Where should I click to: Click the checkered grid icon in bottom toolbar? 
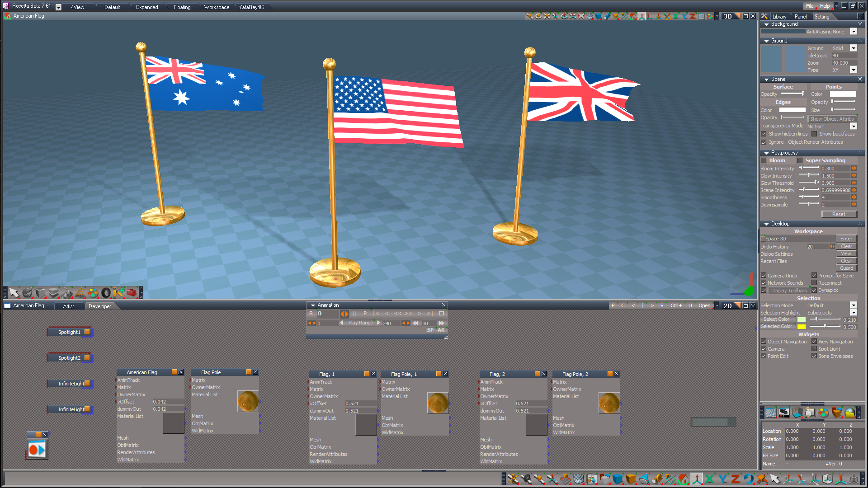point(578,479)
